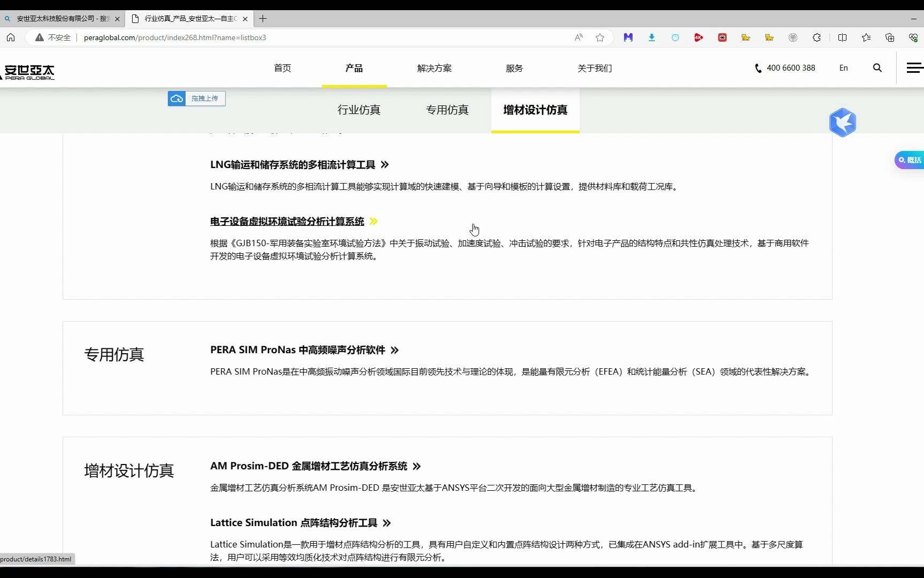
Task: Open AM Prosim-DED 金属增材工艺仿真分析系统
Action: [x=309, y=466]
